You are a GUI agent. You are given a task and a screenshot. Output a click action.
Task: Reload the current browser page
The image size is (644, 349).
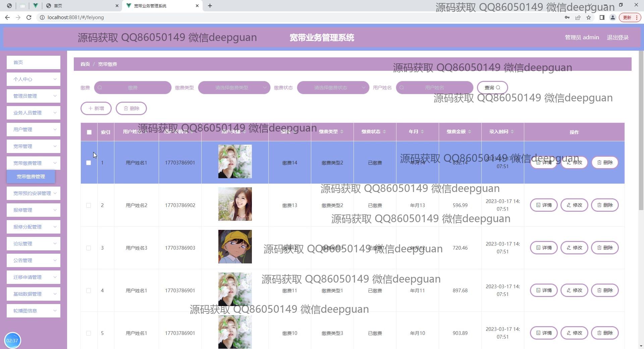pos(29,17)
